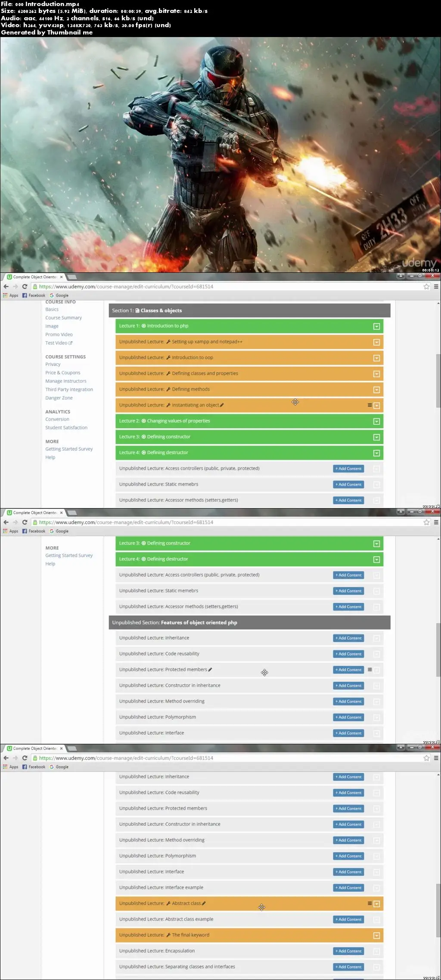Screen dimensions: 441x980
Task: Click the edit pencil after Protected members
Action: pos(210,669)
